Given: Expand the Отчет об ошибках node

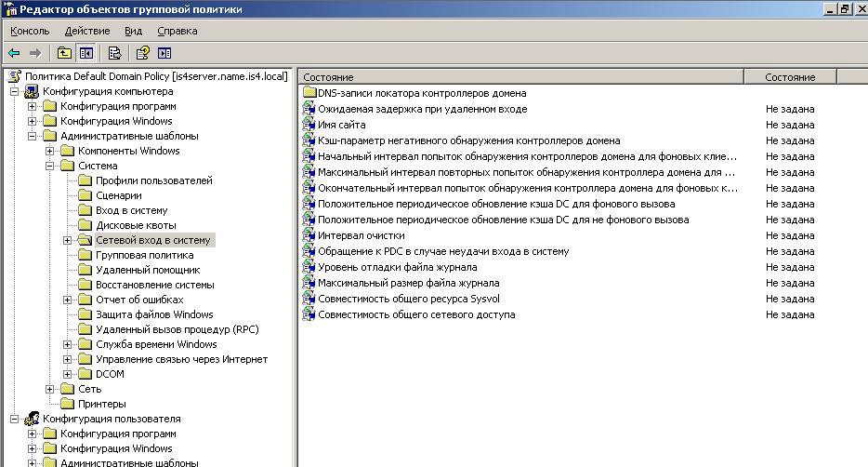Looking at the screenshot, I should tap(68, 300).
